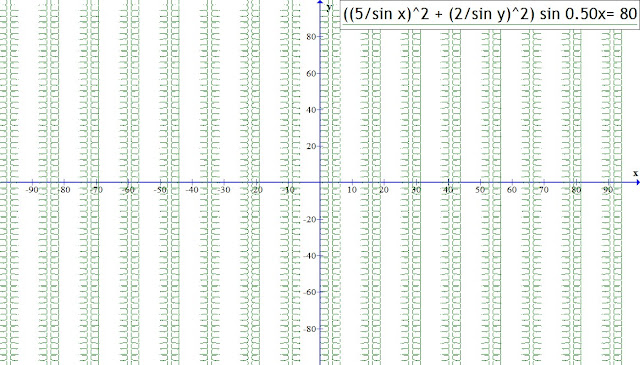Click the equation label box

pyautogui.click(x=490, y=15)
